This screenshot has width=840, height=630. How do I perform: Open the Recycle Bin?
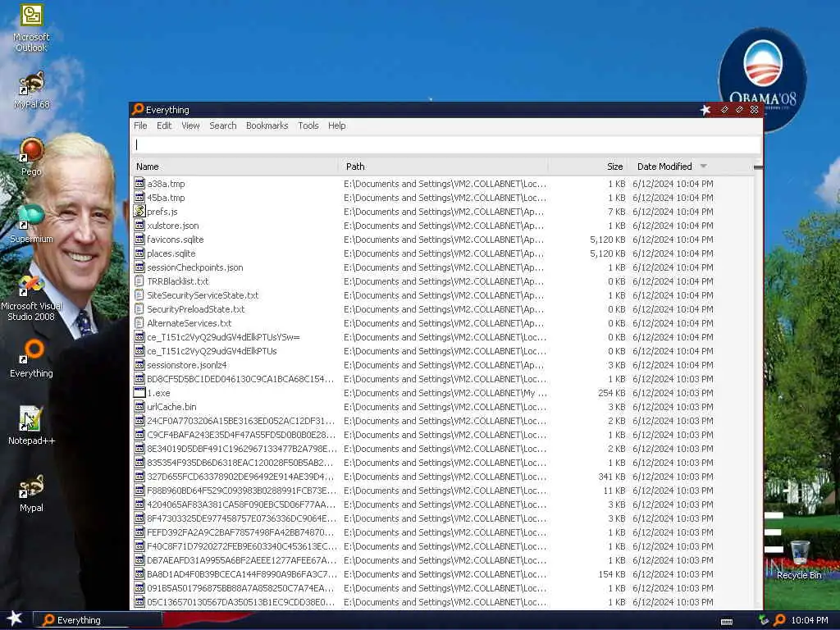point(799,559)
